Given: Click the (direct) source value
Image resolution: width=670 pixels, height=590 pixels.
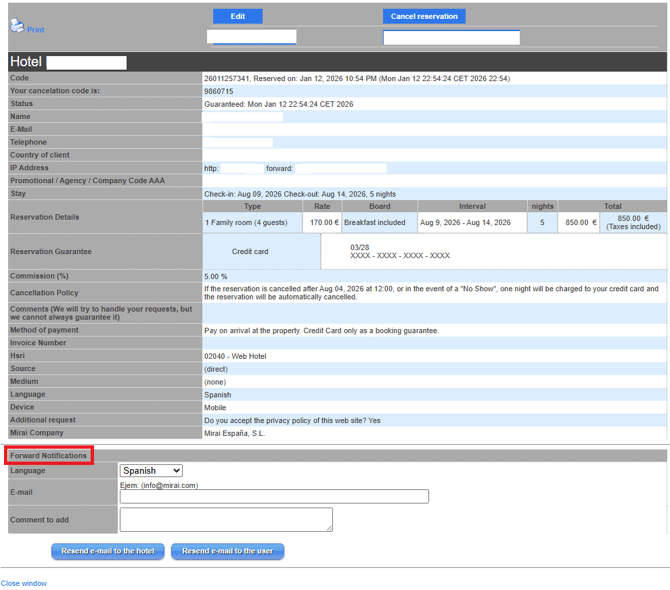Looking at the screenshot, I should (x=216, y=369).
